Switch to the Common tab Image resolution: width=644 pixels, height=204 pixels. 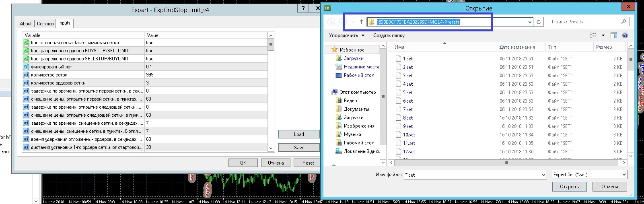tap(45, 24)
